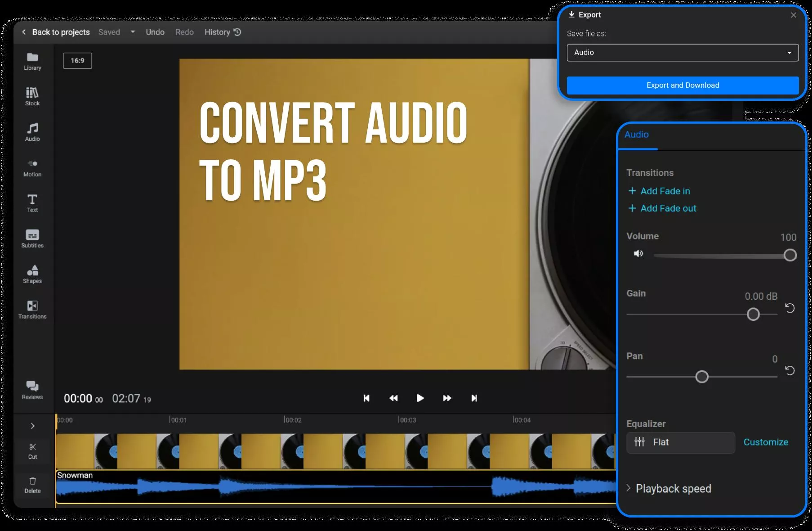Open the saved status dropdown arrow
The height and width of the screenshot is (531, 812).
pyautogui.click(x=133, y=32)
